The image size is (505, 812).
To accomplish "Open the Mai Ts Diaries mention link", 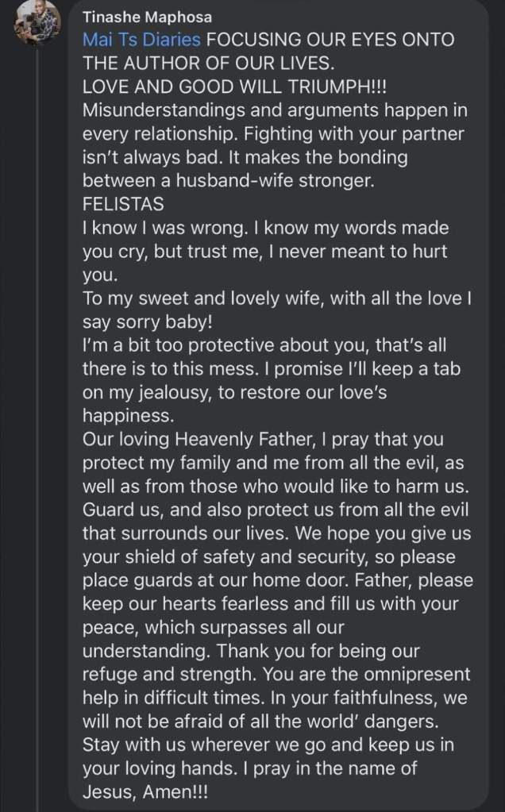I will (142, 40).
